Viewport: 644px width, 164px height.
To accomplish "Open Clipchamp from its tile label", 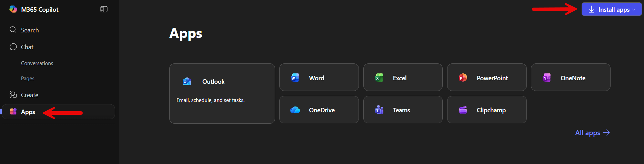I will pos(491,110).
